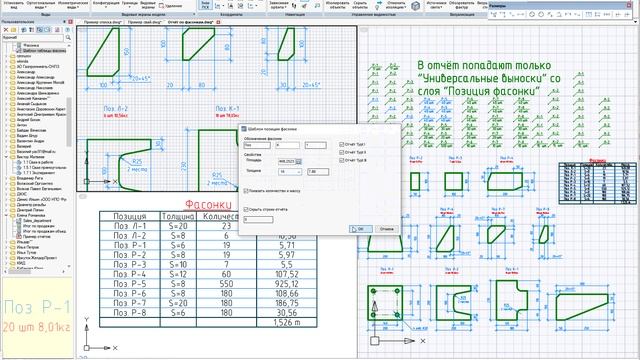Open the Зависимая орбита dropdown
This screenshot has width=640, height=360.
click(278, 4)
